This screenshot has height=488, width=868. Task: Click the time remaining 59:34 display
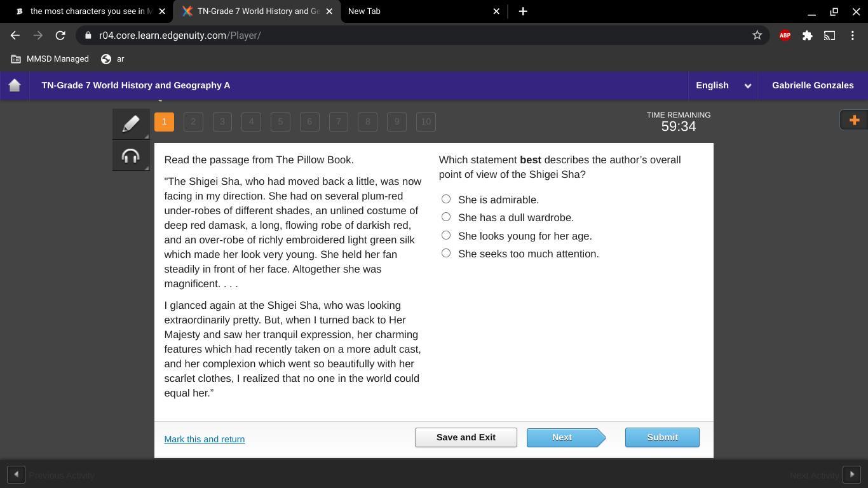679,126
